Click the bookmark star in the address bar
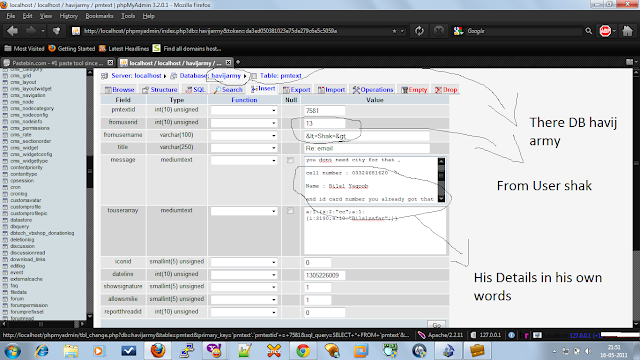 pos(394,31)
